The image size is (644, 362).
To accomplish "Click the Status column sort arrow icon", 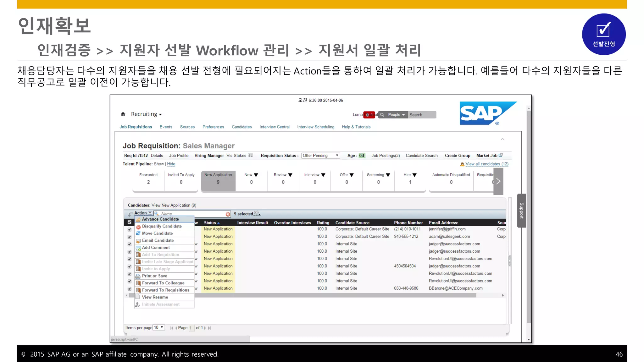I will click(218, 223).
